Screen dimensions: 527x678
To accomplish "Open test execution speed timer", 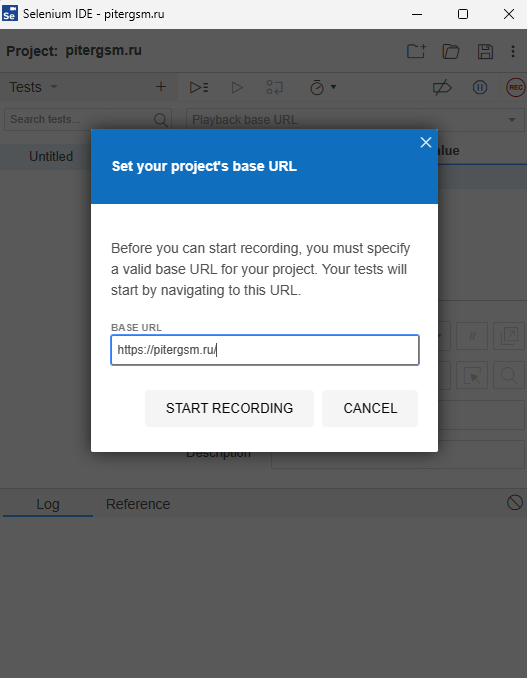I will (x=323, y=87).
